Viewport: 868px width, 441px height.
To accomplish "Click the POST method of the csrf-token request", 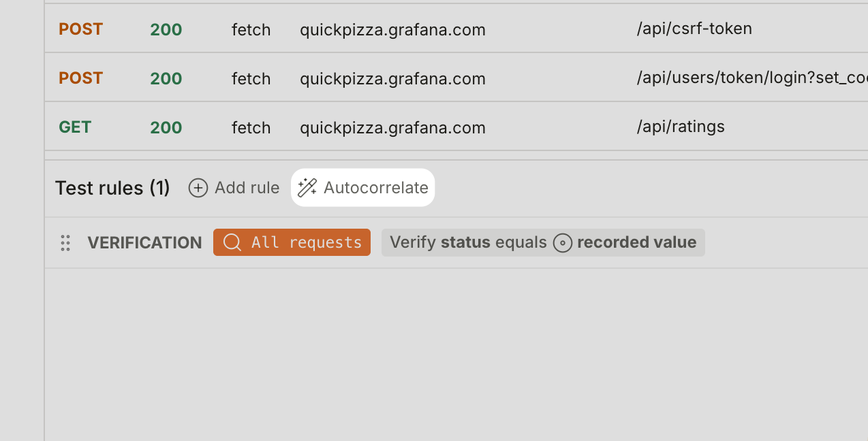I will point(80,29).
